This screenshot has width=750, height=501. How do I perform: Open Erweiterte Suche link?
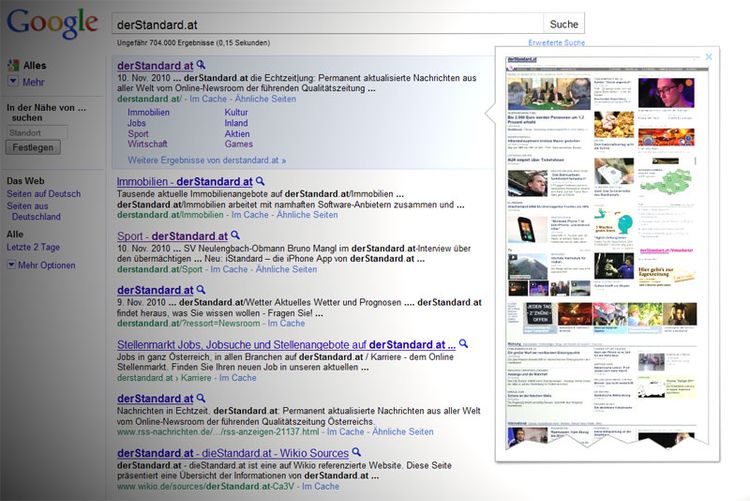[x=556, y=43]
